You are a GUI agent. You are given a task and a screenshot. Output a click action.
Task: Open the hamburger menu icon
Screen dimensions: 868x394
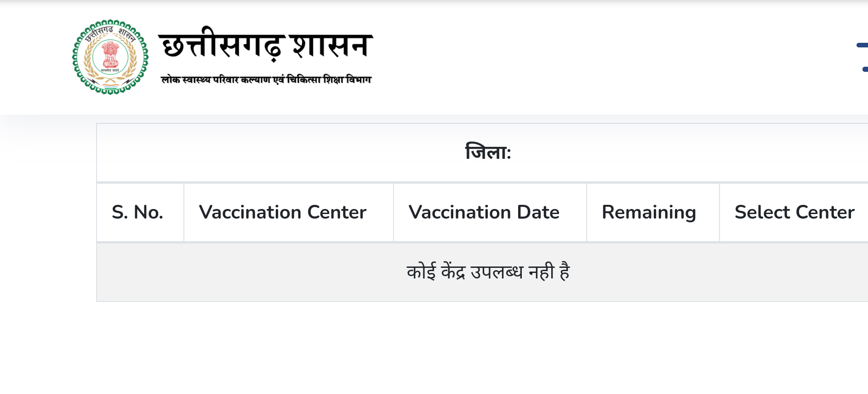pos(862,57)
